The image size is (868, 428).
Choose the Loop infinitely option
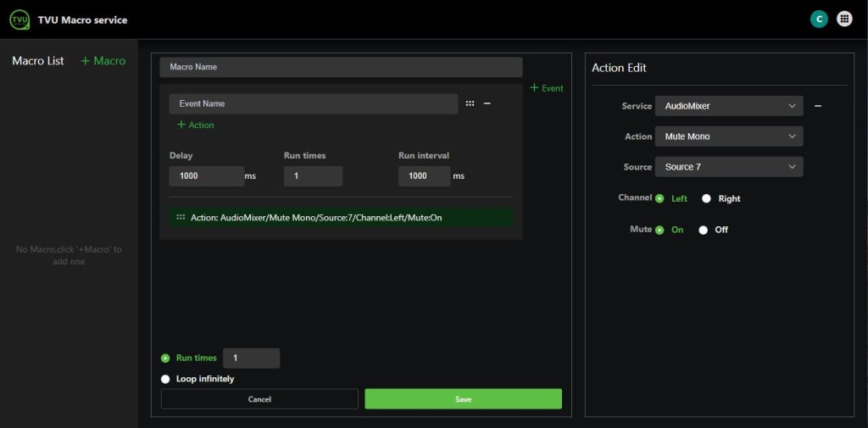(166, 379)
